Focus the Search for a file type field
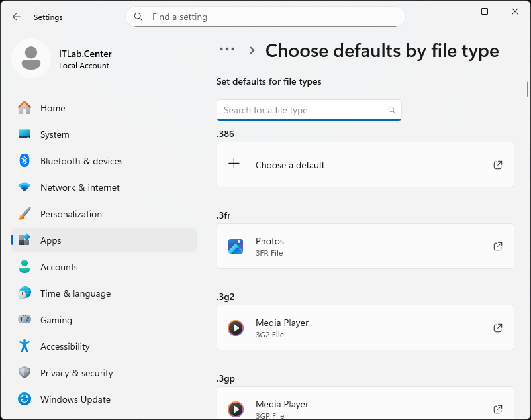This screenshot has height=420, width=531. click(303, 110)
